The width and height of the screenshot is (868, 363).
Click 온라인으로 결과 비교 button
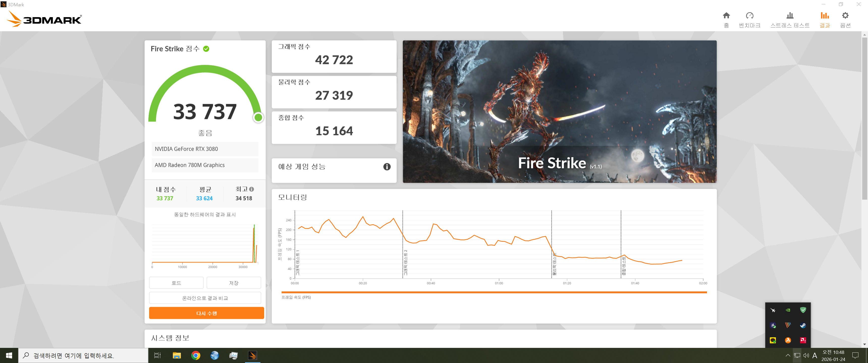click(205, 298)
